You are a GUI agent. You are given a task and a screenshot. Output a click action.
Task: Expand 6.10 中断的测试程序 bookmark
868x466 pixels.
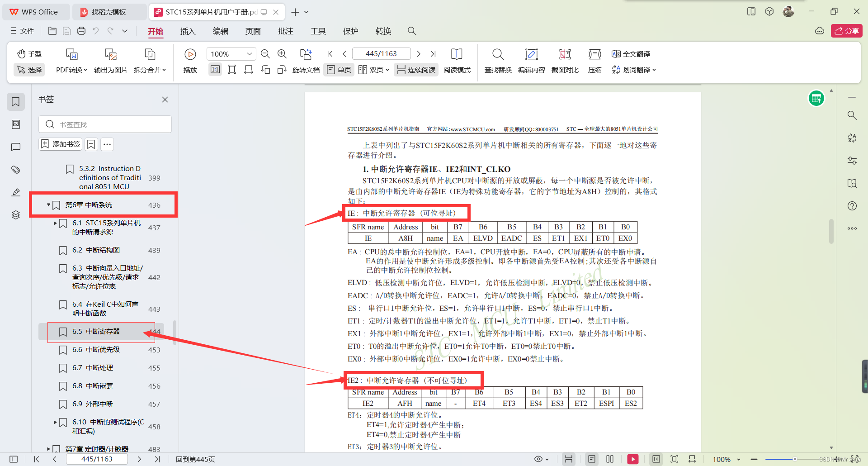[x=55, y=422]
